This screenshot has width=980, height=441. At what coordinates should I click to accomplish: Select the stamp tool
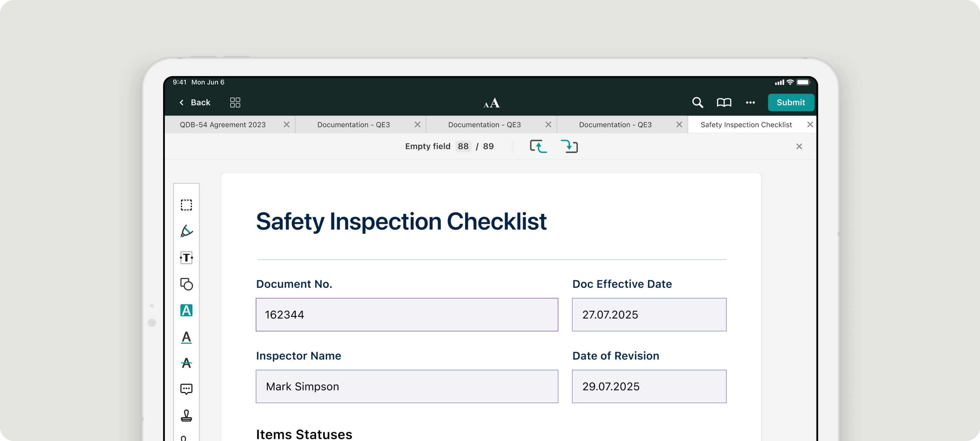click(186, 415)
